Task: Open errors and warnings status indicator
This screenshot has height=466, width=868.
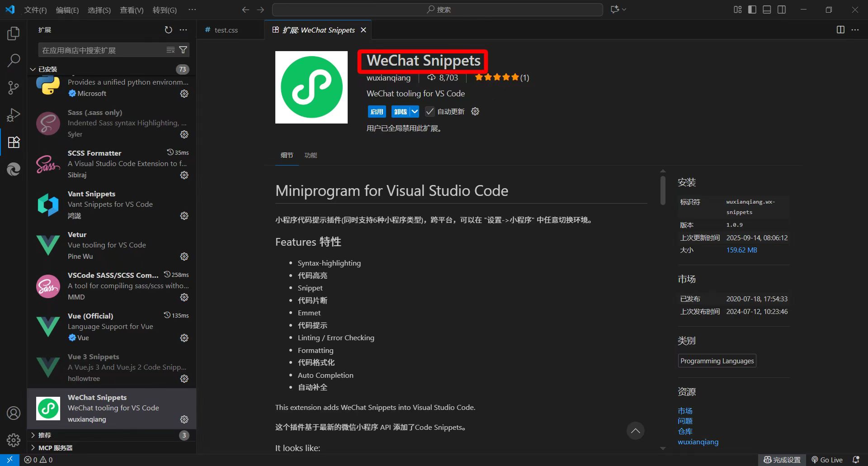Action: 38,460
